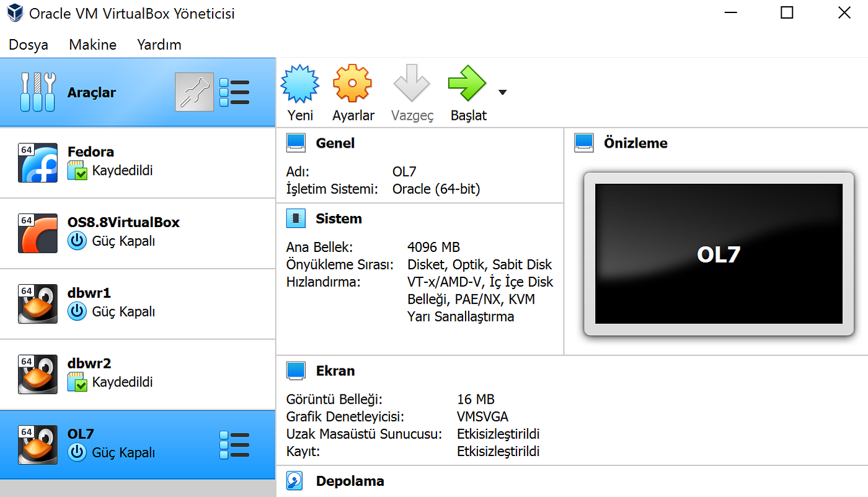Toggle the pin icon in Araçlar row
This screenshot has height=497, width=868.
tap(195, 92)
